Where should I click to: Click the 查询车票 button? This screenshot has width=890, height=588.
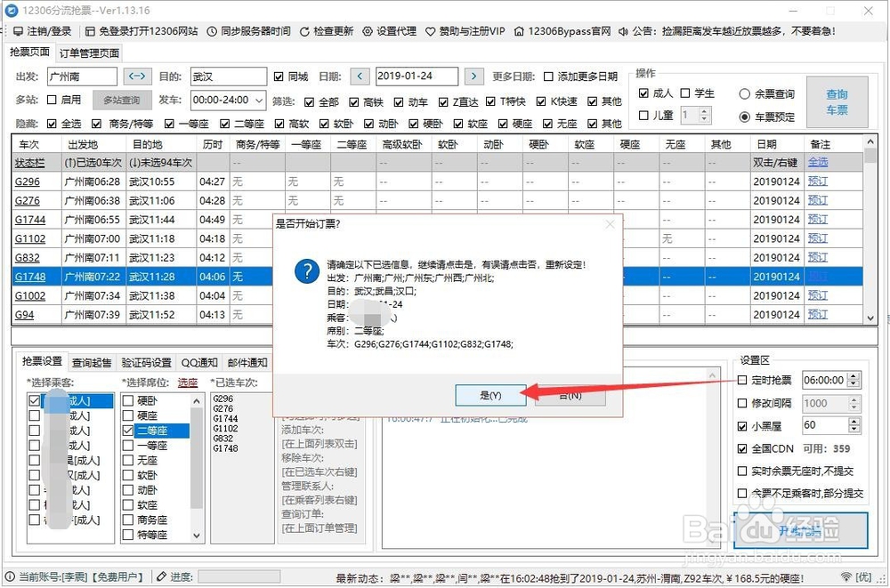(837, 102)
